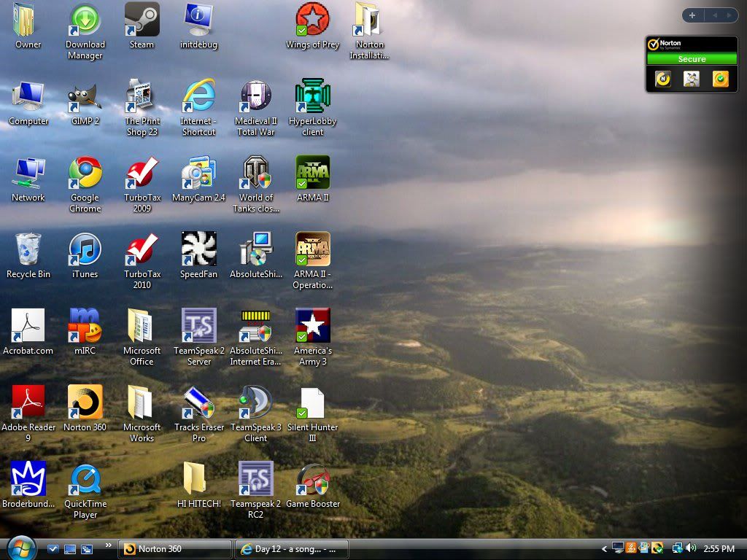The width and height of the screenshot is (747, 560).
Task: Select Silent Hunter III icon
Action: (x=312, y=402)
